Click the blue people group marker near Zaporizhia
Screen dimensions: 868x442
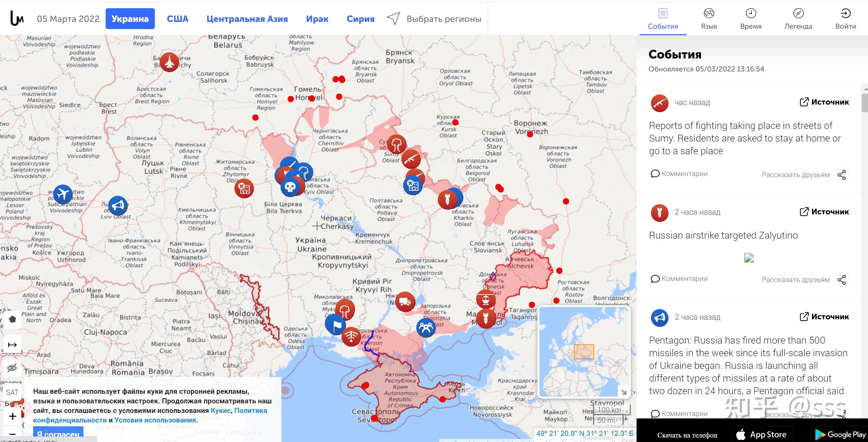426,328
